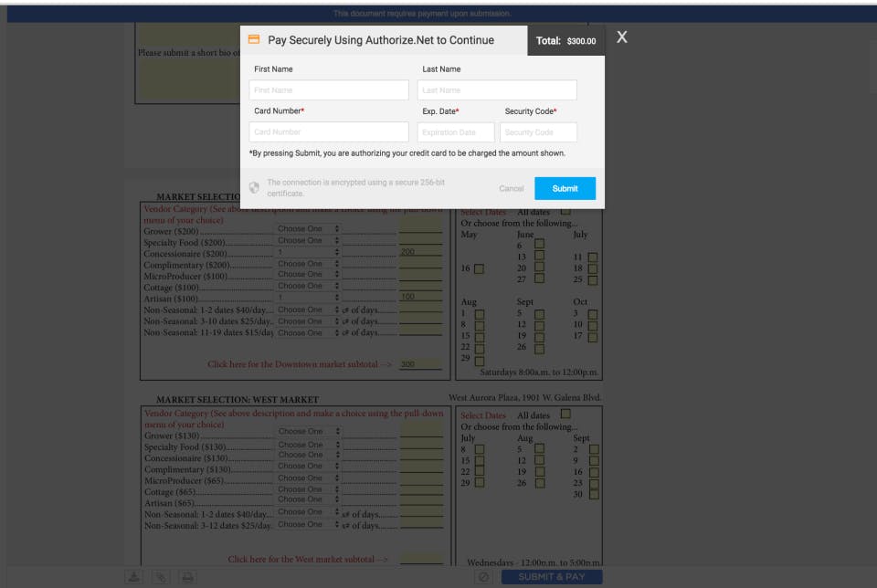The width and height of the screenshot is (877, 588).
Task: Click the Submit & Pay button
Action: (x=552, y=577)
